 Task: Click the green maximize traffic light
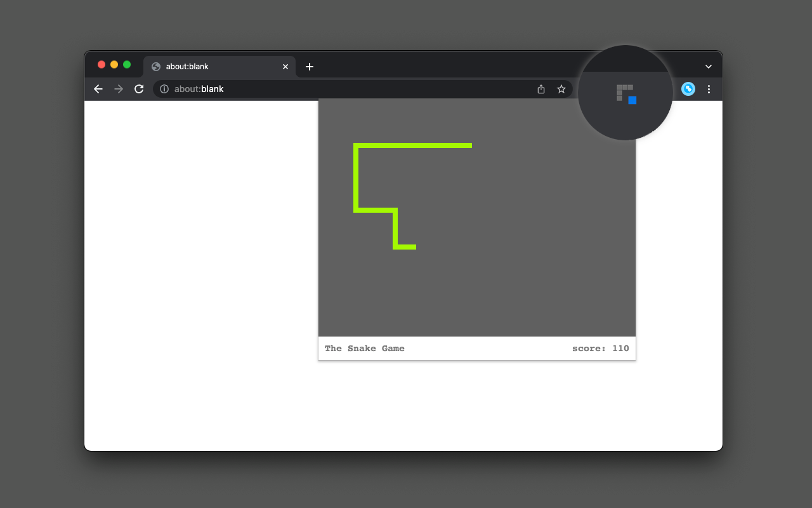tap(126, 64)
